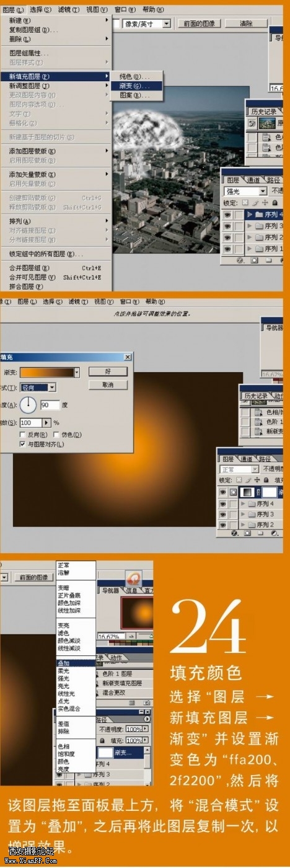This screenshot has width=290, height=868.
Task: Click the 取消 button
Action: (108, 385)
